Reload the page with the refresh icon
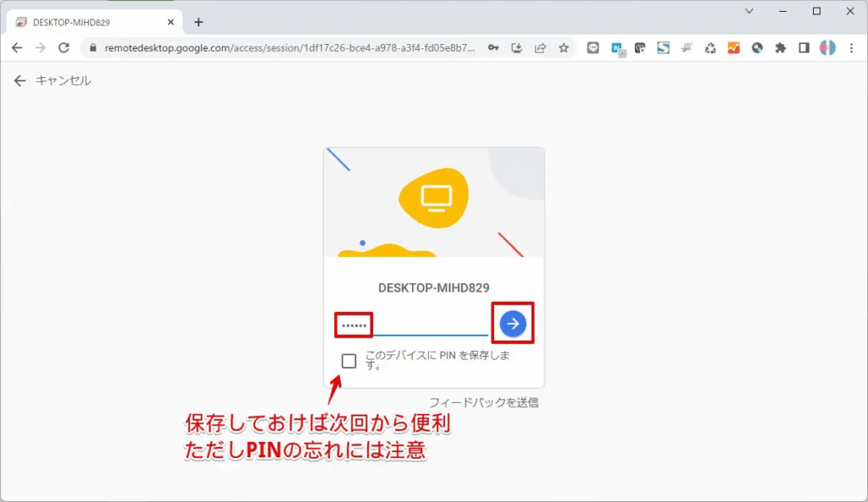Screen dimensions: 868x502 point(64,48)
